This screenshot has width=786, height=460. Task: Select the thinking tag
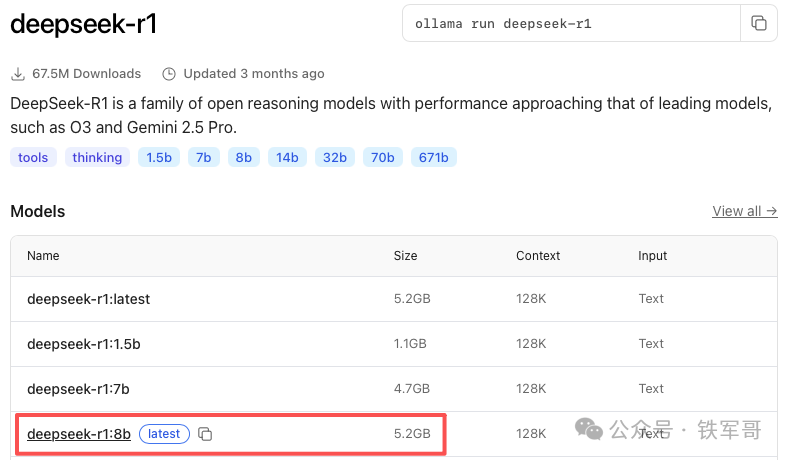click(97, 157)
